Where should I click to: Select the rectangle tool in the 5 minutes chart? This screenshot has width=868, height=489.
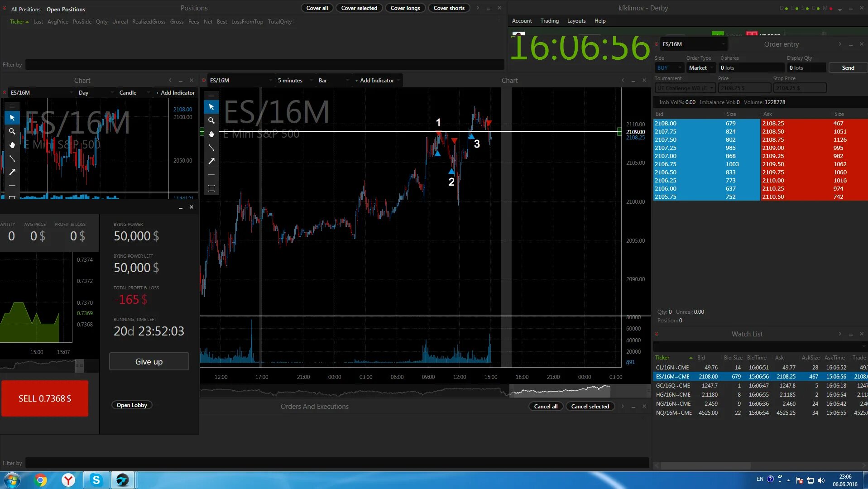(x=211, y=188)
